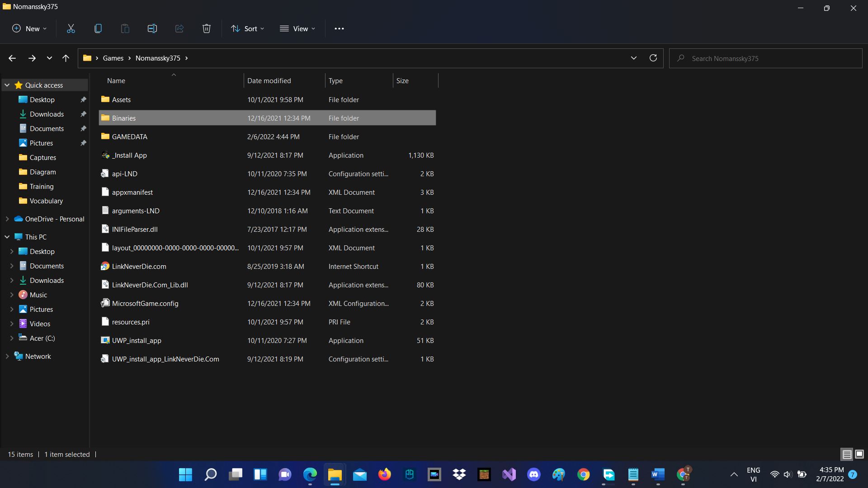The height and width of the screenshot is (488, 868).
Task: Click the New button
Action: (x=29, y=28)
